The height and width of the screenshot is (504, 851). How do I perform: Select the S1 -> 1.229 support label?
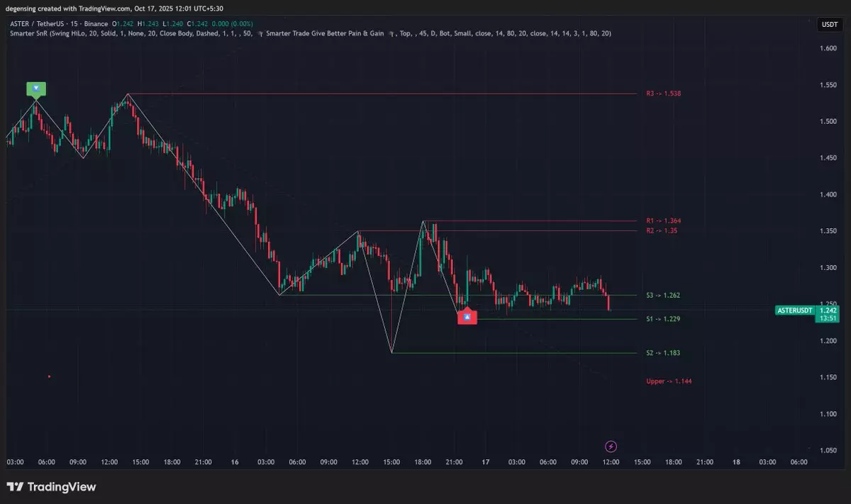(x=663, y=319)
